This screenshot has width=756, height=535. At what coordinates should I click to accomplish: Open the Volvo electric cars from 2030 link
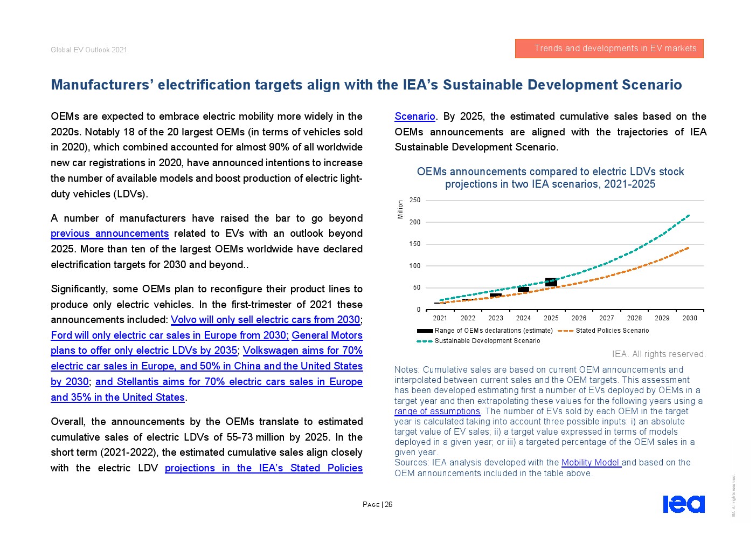point(265,320)
